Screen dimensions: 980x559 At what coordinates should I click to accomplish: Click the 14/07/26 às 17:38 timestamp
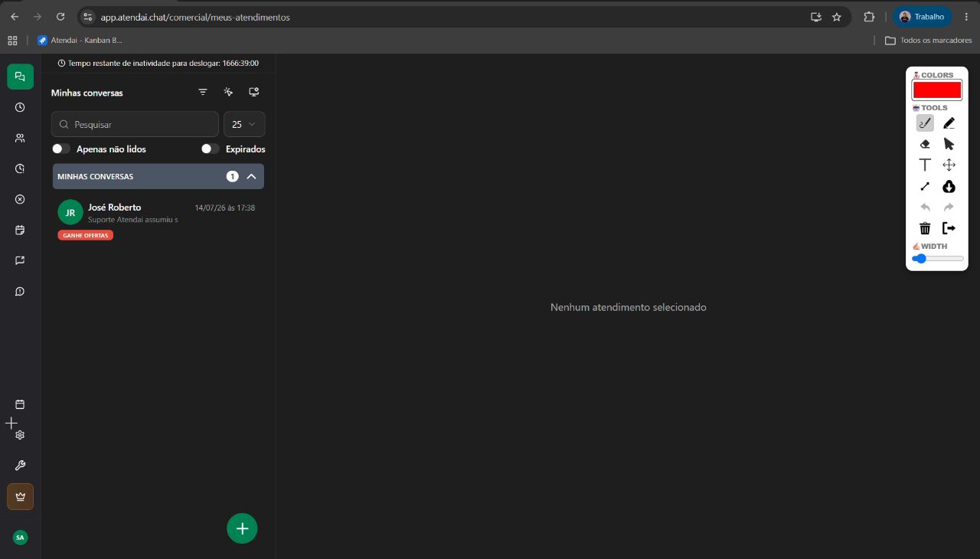[225, 208]
